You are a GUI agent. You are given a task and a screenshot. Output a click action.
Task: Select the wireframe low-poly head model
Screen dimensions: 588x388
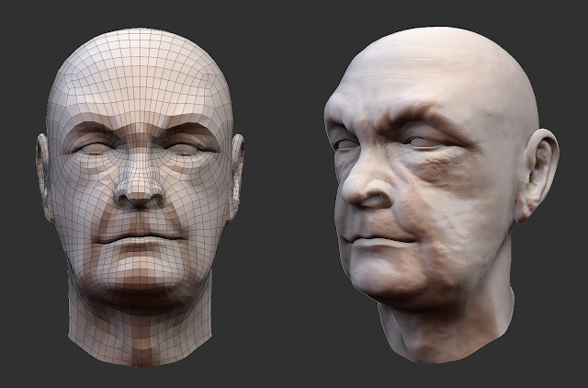coord(140,197)
